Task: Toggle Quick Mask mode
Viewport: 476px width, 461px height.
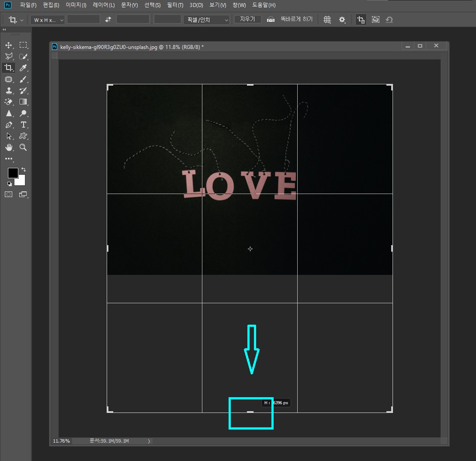Action: [x=8, y=194]
